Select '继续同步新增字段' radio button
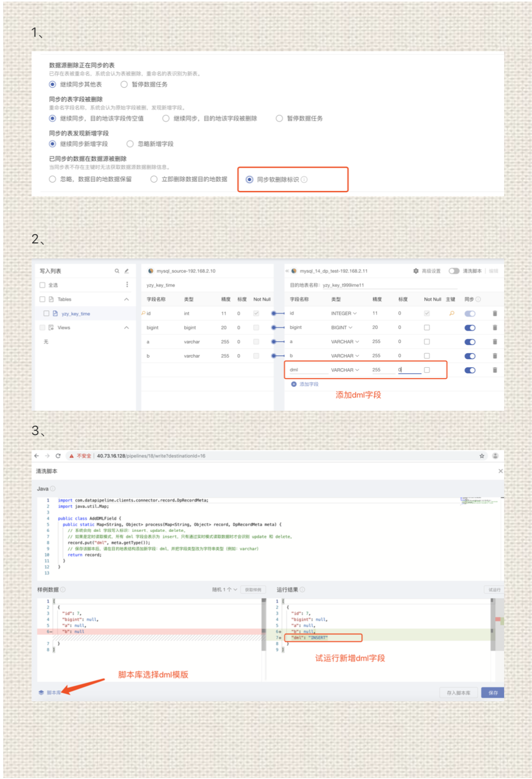 52,143
